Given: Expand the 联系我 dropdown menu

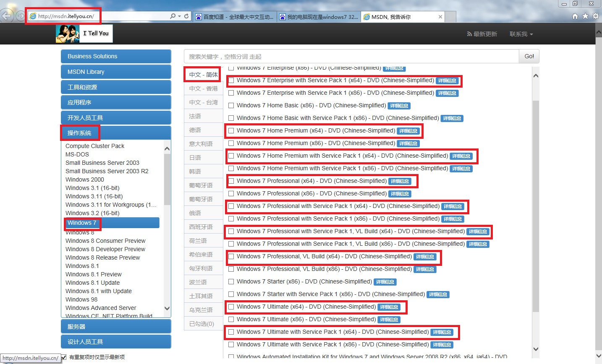Looking at the screenshot, I should tap(521, 34).
